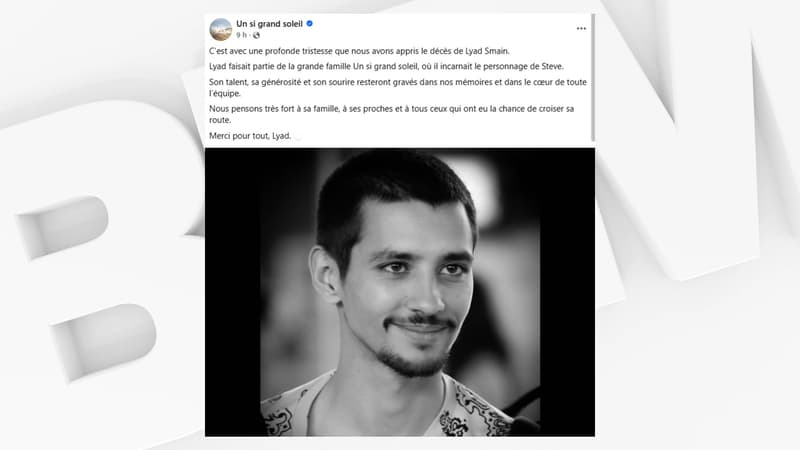
Task: Click the blue verified badge icon
Action: pos(310,23)
